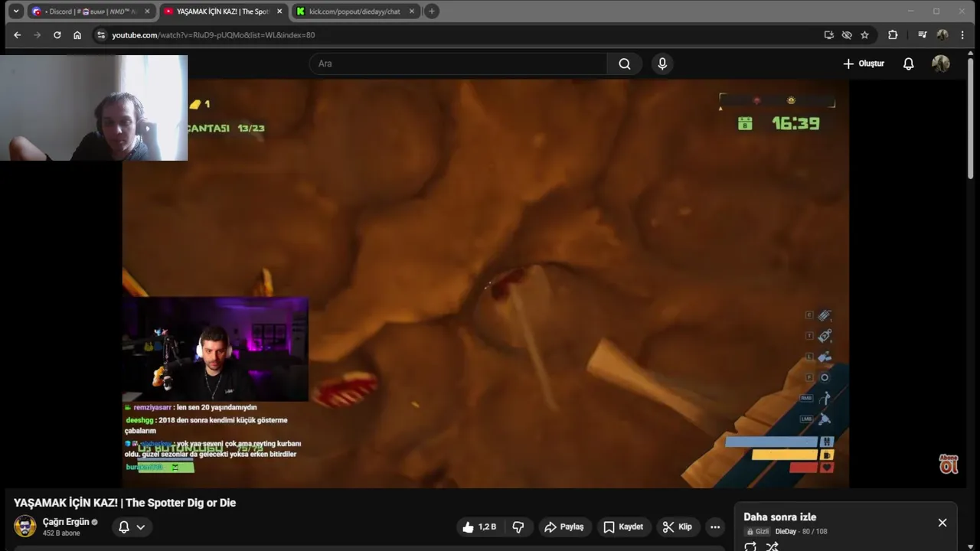
Task: Click the Paylaş share button
Action: (563, 527)
